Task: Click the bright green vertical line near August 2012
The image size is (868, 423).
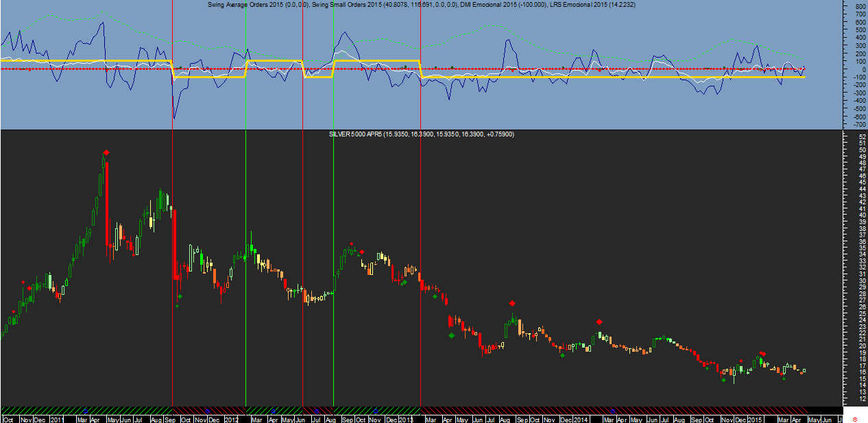Action: (x=333, y=206)
